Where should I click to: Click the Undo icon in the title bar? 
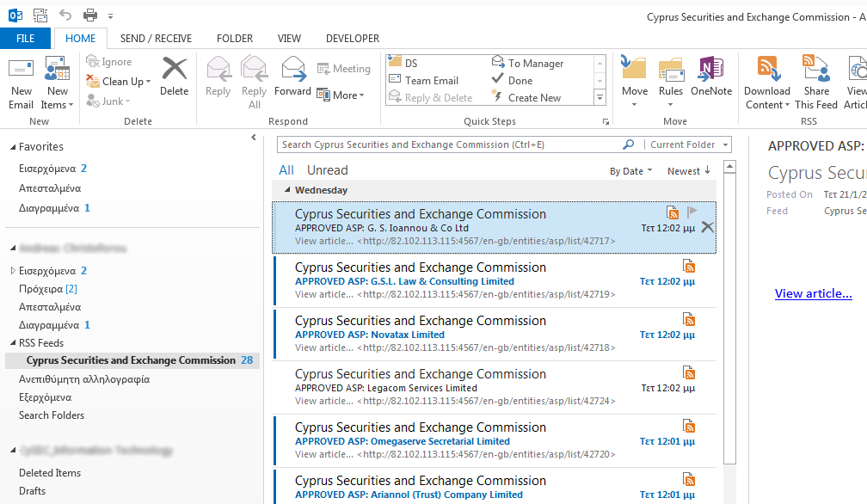(x=65, y=15)
